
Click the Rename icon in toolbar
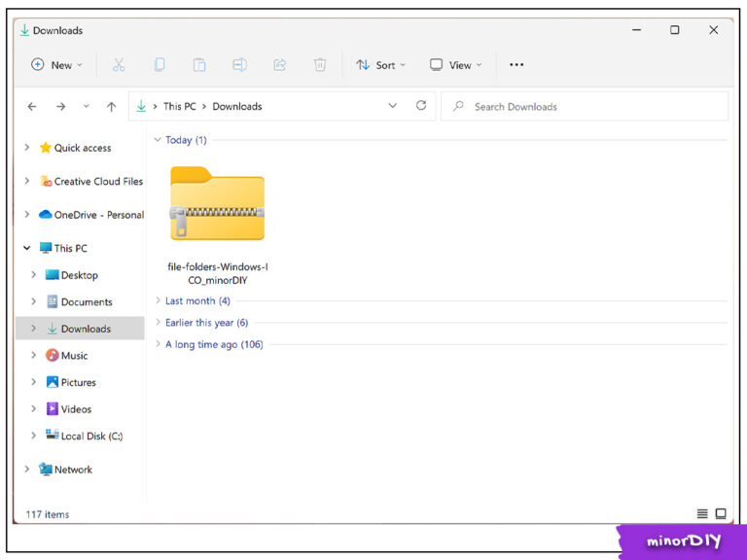click(x=239, y=65)
